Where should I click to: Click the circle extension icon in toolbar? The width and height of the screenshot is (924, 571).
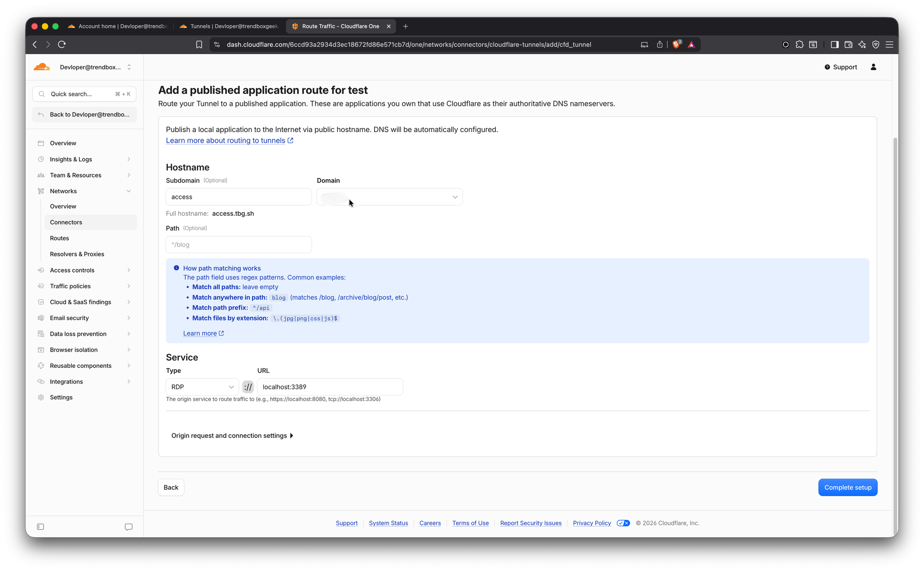click(785, 44)
